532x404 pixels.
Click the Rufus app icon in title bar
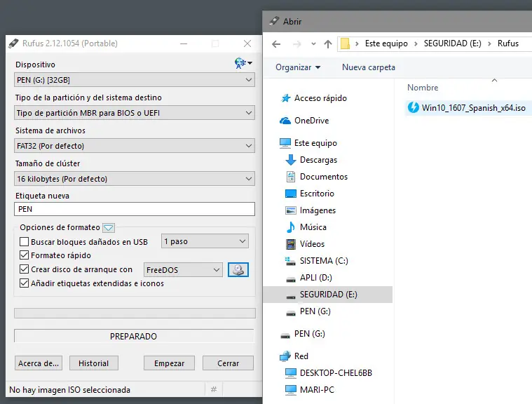coord(13,43)
